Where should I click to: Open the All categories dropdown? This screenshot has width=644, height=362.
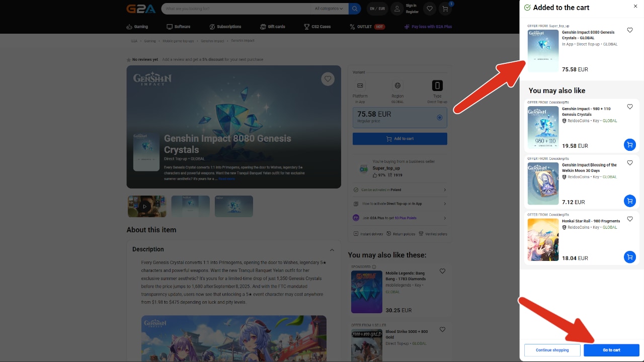[329, 9]
